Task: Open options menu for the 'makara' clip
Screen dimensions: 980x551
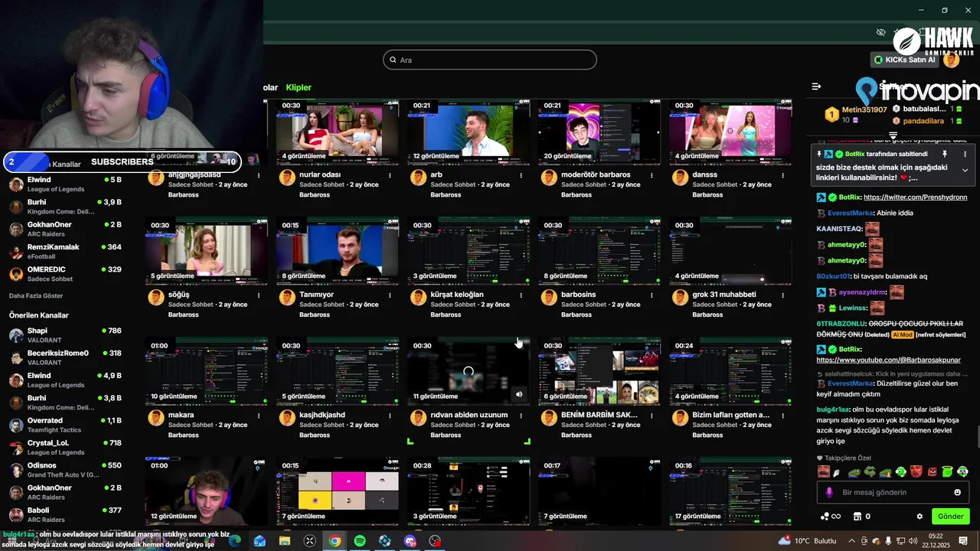Action: (259, 415)
